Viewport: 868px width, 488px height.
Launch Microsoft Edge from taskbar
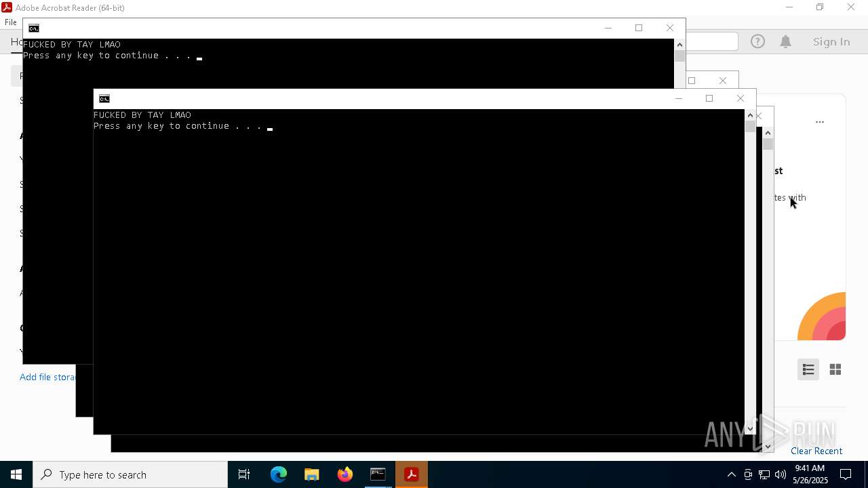pos(279,474)
